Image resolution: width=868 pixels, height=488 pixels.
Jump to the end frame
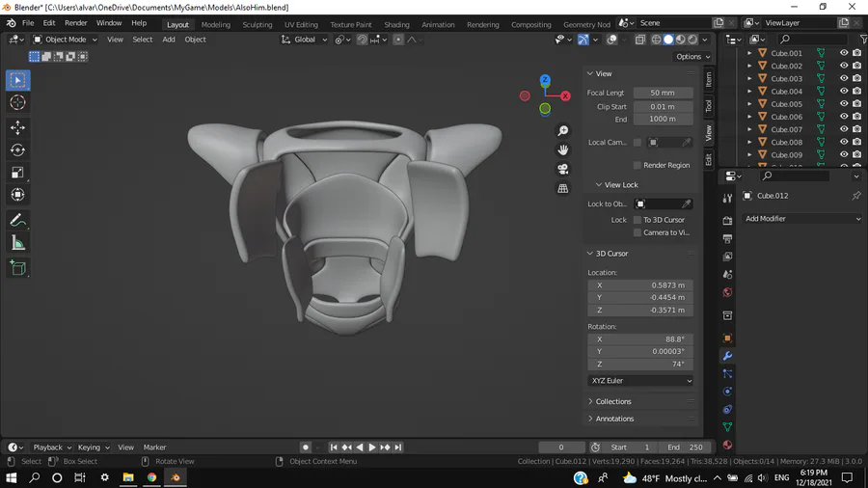click(398, 447)
